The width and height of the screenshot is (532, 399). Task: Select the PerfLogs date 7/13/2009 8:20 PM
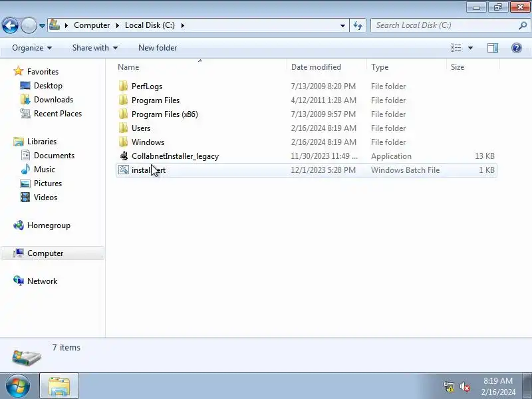pyautogui.click(x=323, y=86)
